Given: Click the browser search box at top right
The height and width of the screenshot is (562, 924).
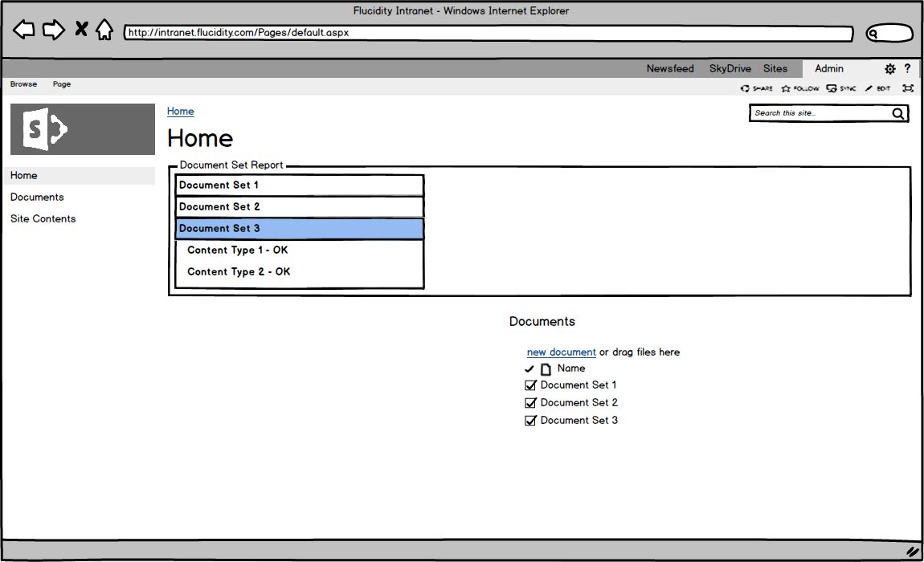Looking at the screenshot, I should tap(889, 33).
